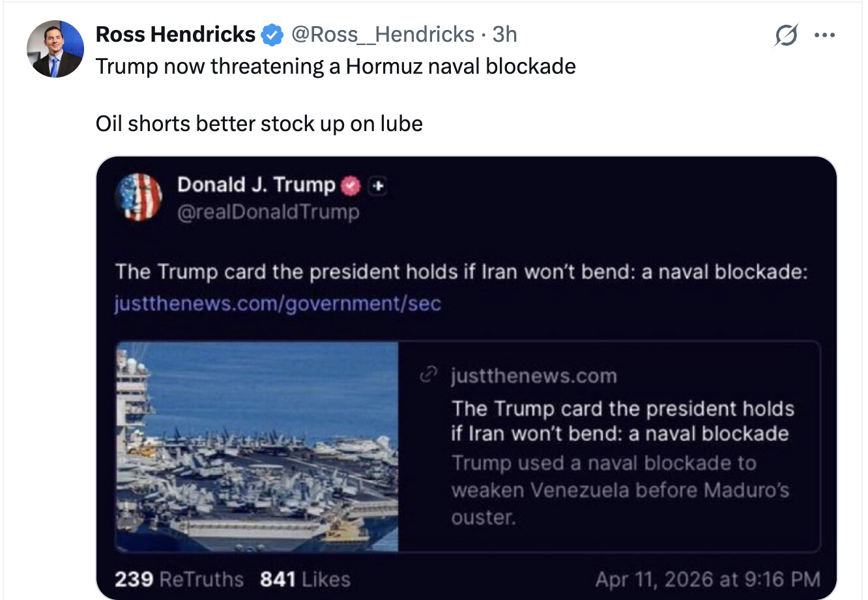Click the red verified badge by Trump
Screen dimensions: 868x600
[x=351, y=186]
